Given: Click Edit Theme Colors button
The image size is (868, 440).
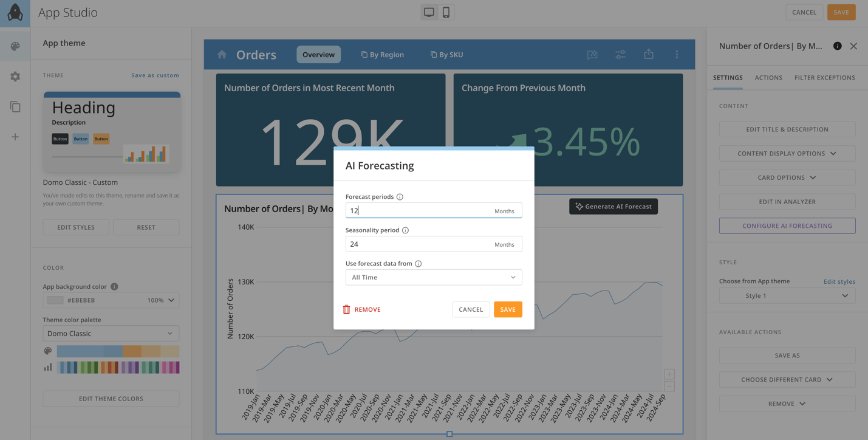Looking at the screenshot, I should click(x=111, y=399).
